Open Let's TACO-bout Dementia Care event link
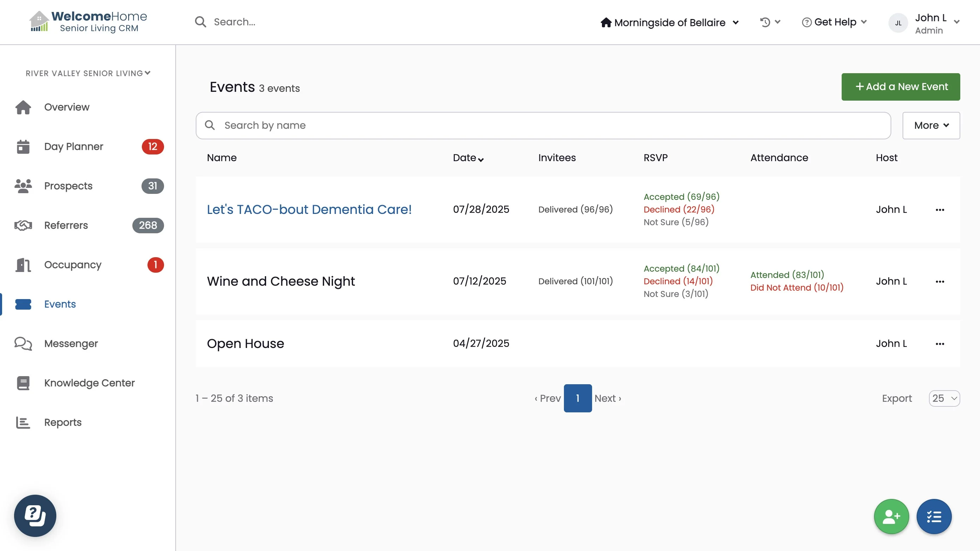Screen dimensions: 980x551 click(x=309, y=209)
